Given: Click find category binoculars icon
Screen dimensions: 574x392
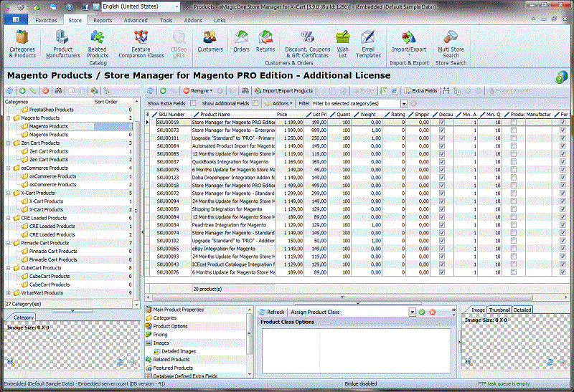Looking at the screenshot, I should [x=58, y=91].
